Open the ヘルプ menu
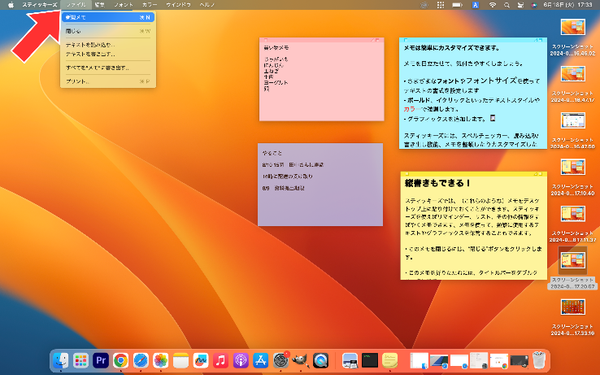 tap(207, 5)
